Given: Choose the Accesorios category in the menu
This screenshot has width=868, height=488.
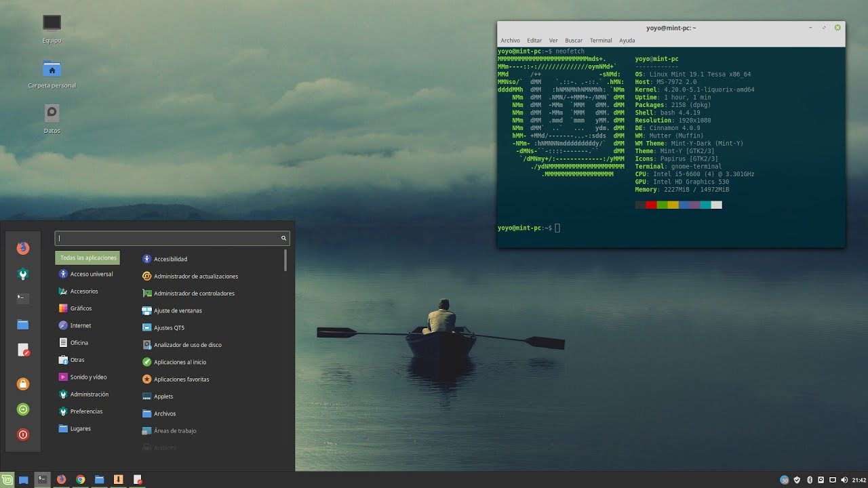Looking at the screenshot, I should pyautogui.click(x=84, y=291).
